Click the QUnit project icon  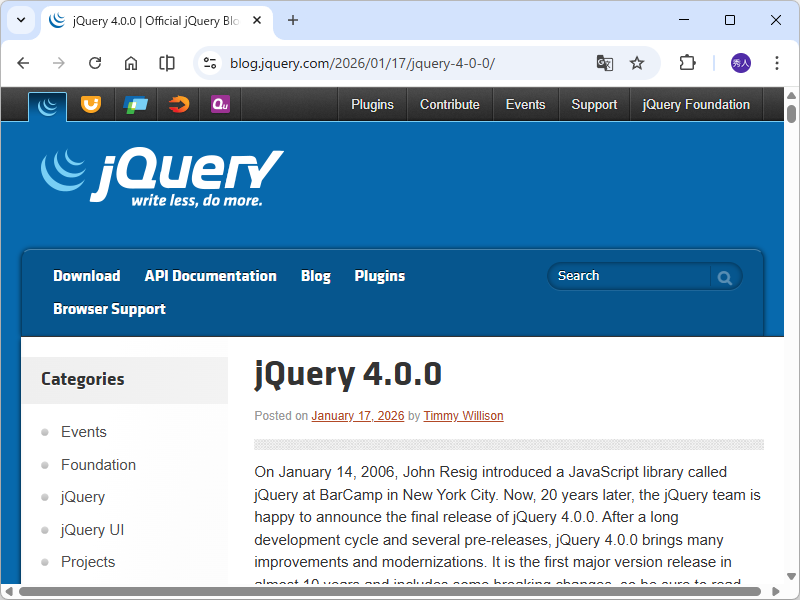220,105
